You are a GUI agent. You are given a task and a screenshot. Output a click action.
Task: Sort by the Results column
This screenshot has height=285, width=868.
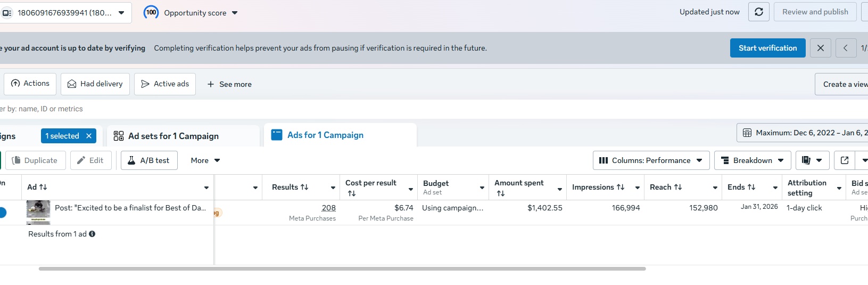coord(290,187)
